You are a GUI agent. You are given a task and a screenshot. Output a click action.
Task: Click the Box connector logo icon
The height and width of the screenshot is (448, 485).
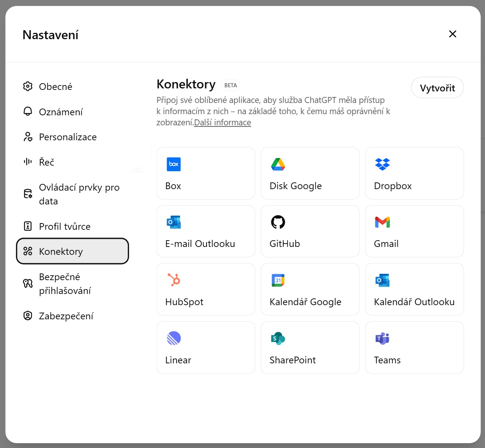(x=174, y=164)
